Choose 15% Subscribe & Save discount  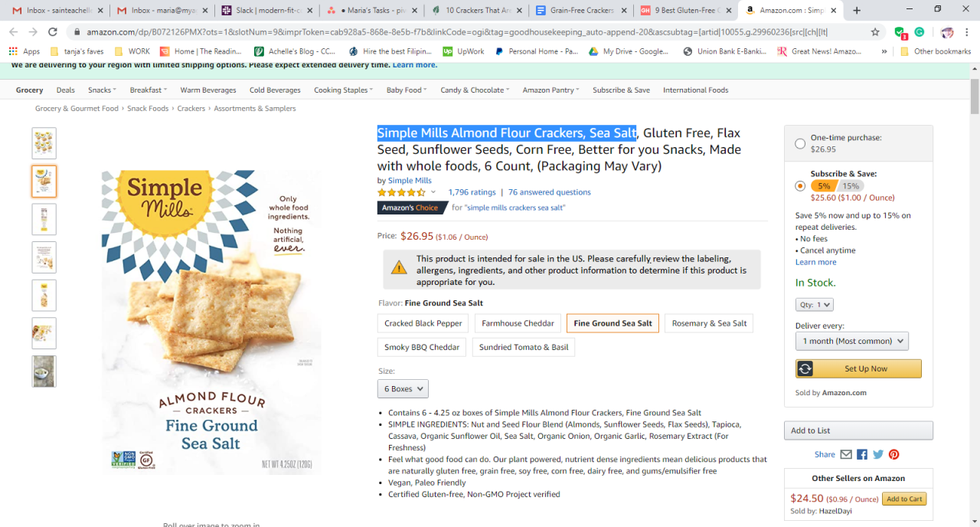851,186
